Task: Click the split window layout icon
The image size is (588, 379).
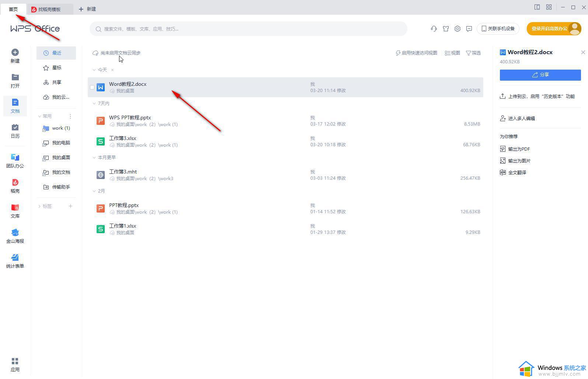Action: [537, 7]
